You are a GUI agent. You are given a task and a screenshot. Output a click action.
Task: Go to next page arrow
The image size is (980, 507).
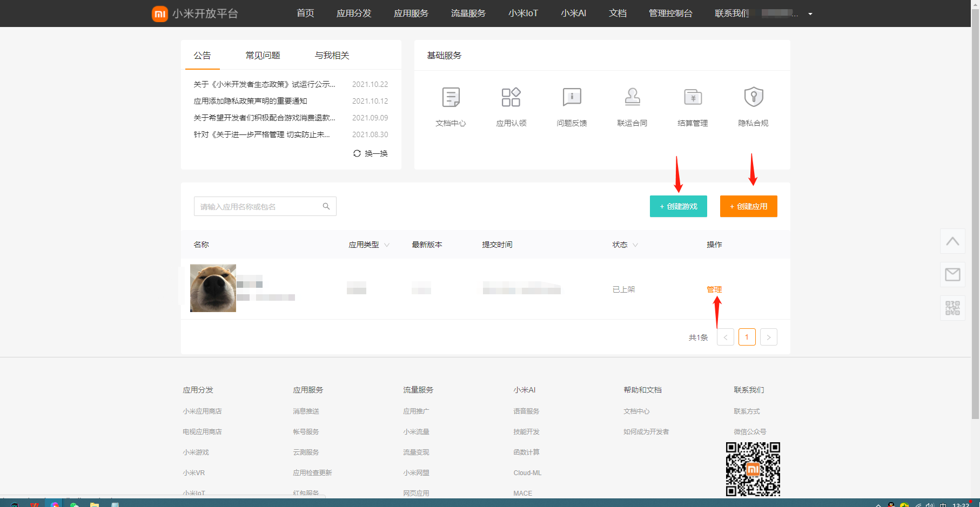tap(769, 337)
